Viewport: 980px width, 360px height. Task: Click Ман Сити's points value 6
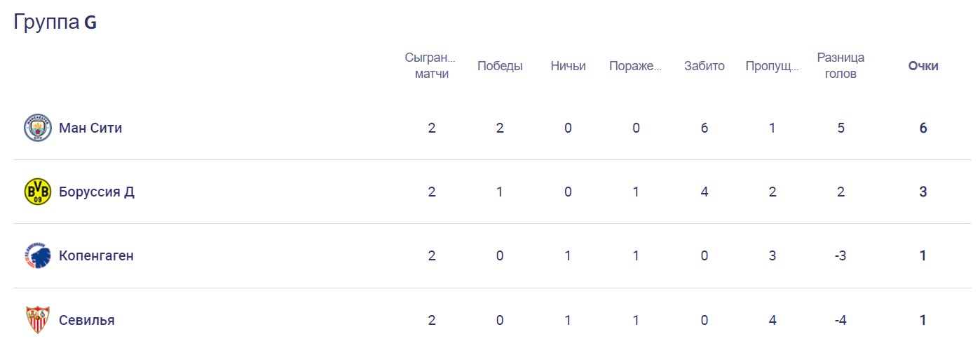[x=923, y=128]
